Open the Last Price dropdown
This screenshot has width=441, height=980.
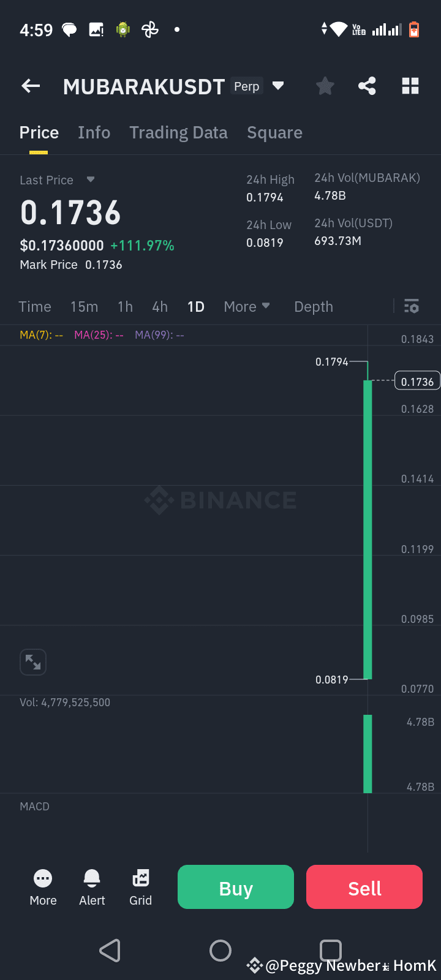91,179
